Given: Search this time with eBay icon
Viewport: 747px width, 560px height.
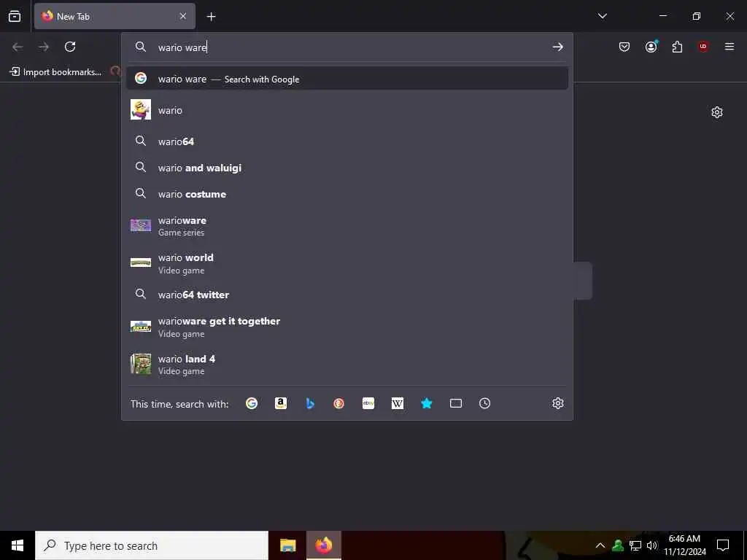Looking at the screenshot, I should tap(368, 403).
